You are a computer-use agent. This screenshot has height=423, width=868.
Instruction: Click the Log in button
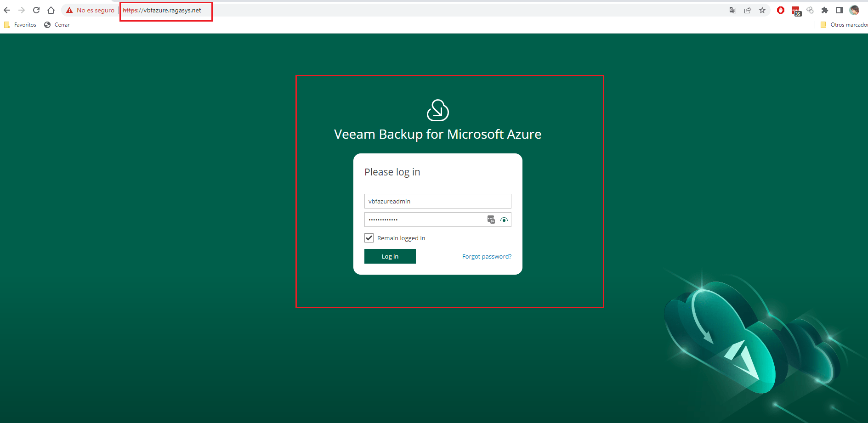390,256
